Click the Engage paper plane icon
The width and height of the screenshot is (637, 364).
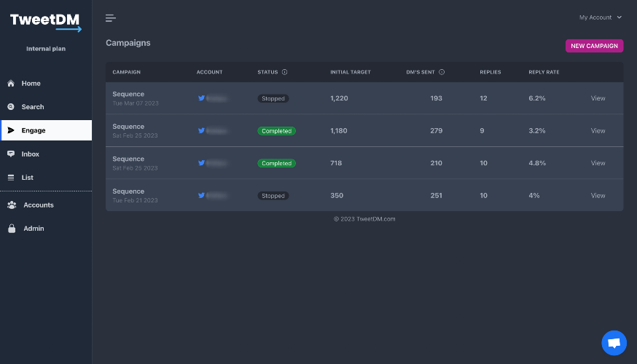point(11,130)
